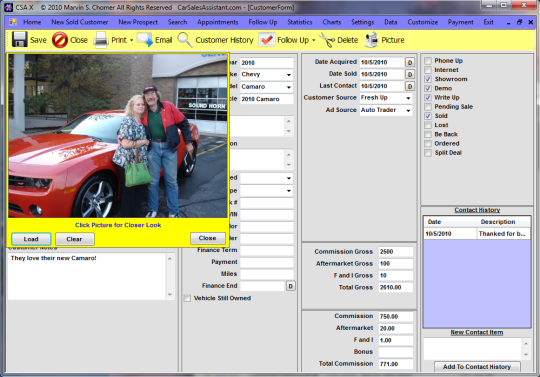Click the D date button beside Date Sold
The width and height of the screenshot is (540, 377).
(x=409, y=74)
